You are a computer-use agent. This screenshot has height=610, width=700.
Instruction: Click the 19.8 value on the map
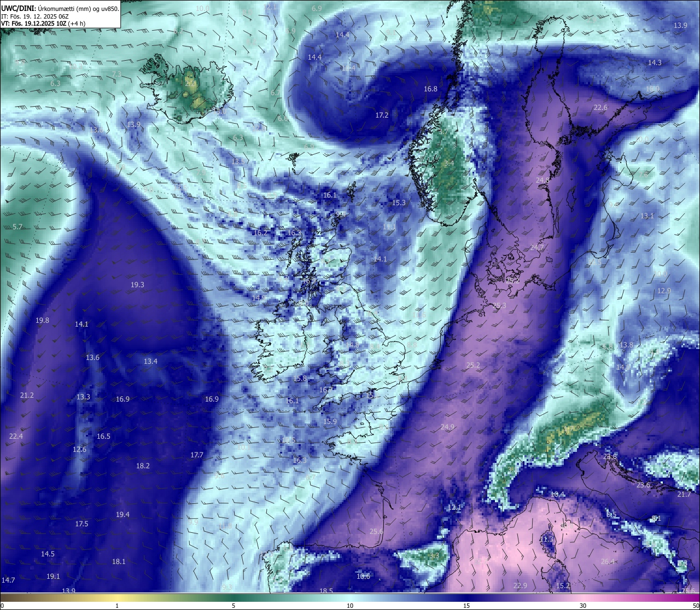click(42, 320)
